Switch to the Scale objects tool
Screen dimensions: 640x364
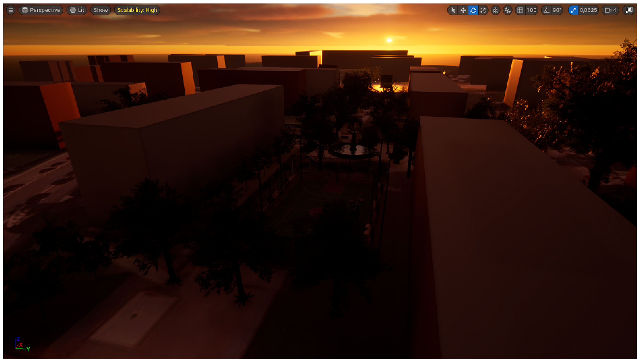[x=483, y=10]
